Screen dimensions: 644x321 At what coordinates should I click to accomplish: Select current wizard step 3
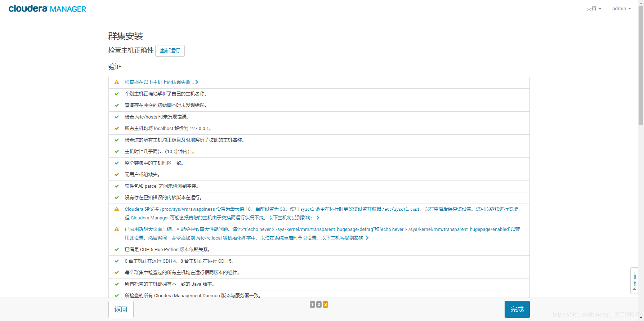(x=325, y=304)
